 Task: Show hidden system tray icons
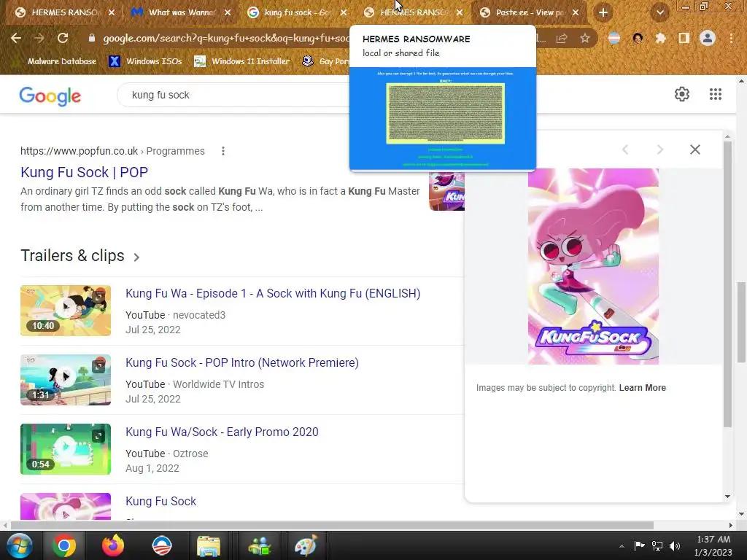622,546
